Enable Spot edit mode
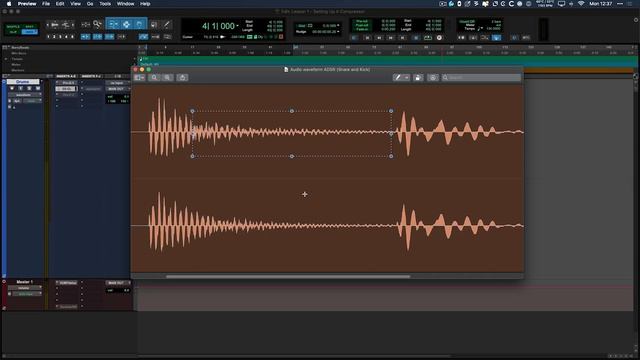This screenshot has height=360, width=640. (29, 27)
